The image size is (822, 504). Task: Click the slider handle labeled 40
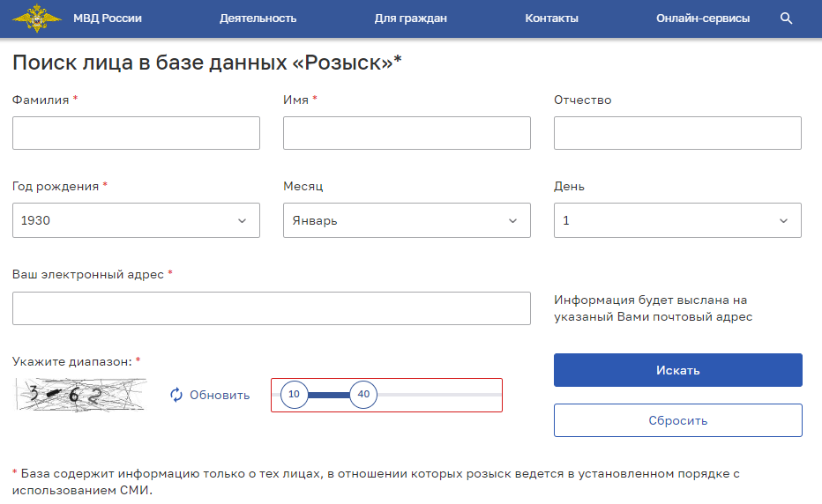pyautogui.click(x=363, y=395)
